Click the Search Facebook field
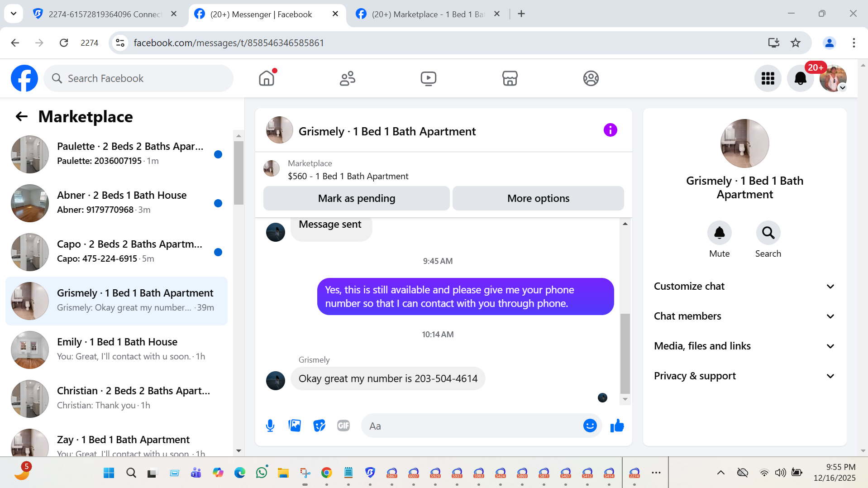The width and height of the screenshot is (868, 488). point(138,78)
